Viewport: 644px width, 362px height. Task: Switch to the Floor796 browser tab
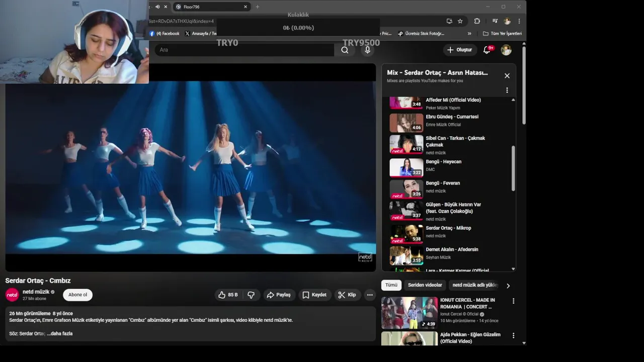click(211, 7)
